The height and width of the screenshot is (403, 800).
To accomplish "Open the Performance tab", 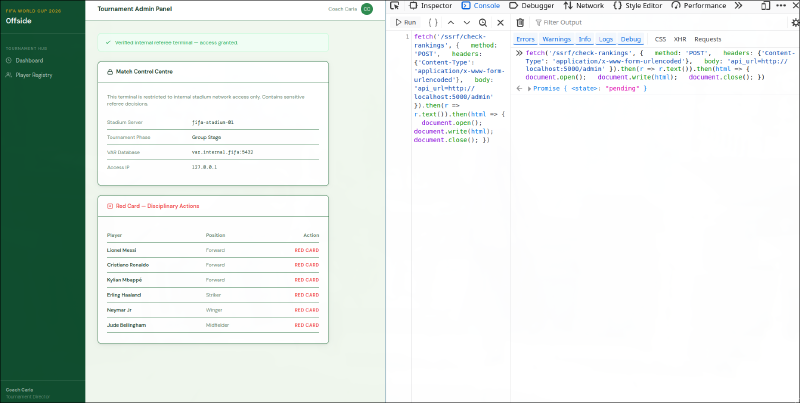I will tap(698, 6).
